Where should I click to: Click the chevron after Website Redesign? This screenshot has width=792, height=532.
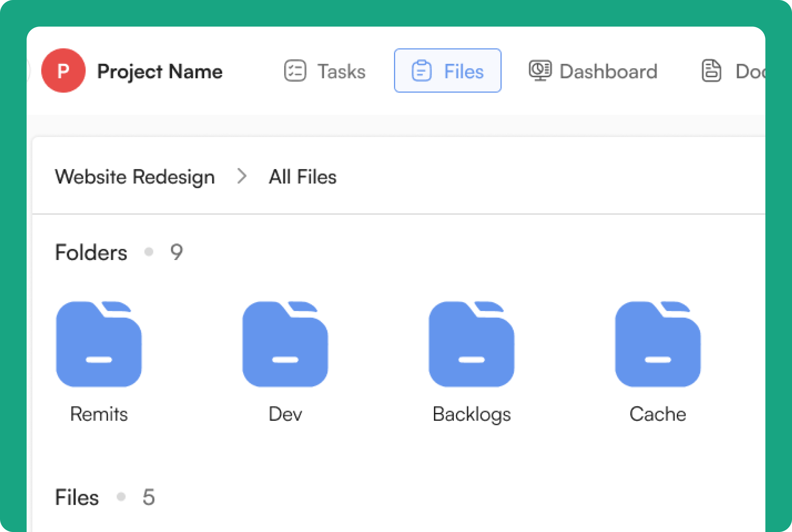(242, 177)
